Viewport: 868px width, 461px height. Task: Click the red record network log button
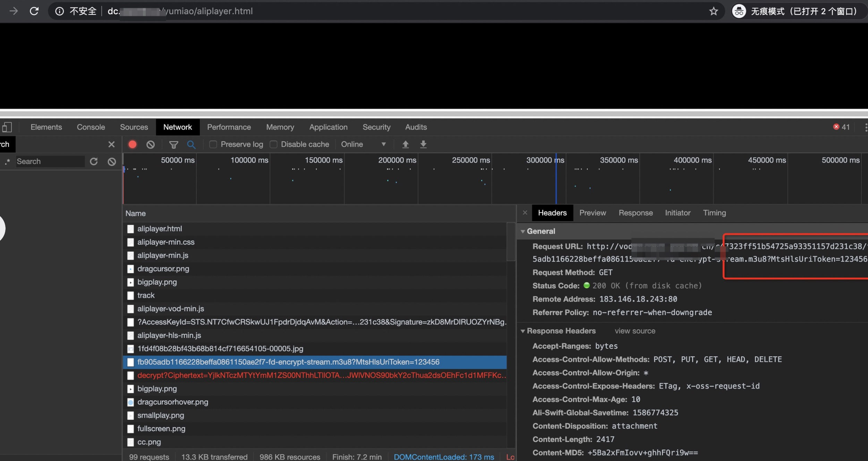(132, 144)
